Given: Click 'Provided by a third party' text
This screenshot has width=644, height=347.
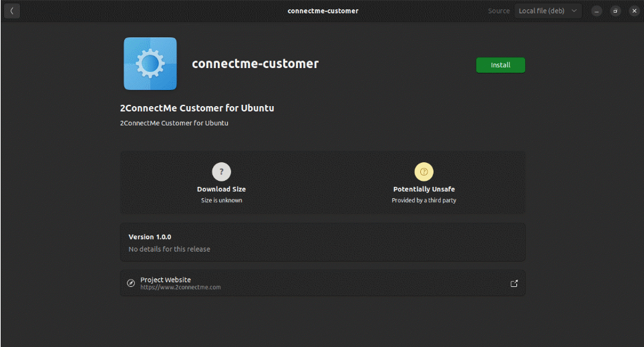Looking at the screenshot, I should pyautogui.click(x=424, y=200).
